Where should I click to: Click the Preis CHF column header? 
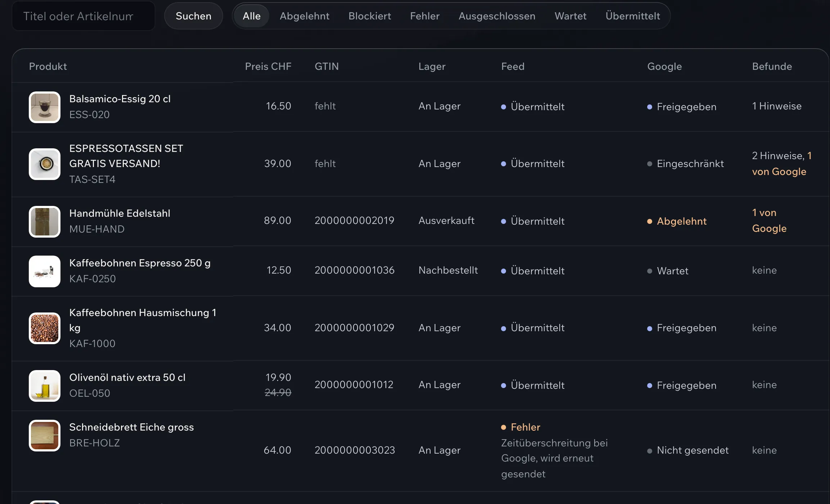[268, 66]
